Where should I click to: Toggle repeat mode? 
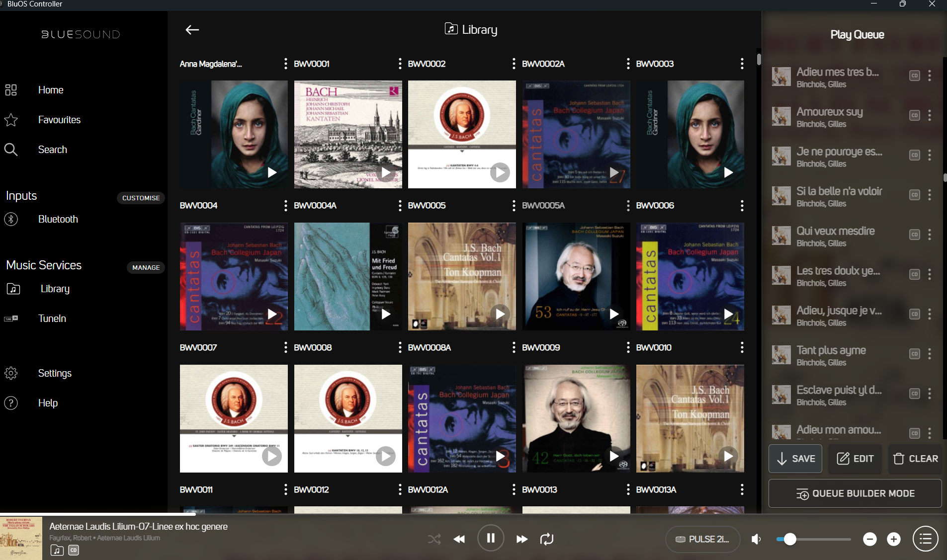pyautogui.click(x=547, y=539)
